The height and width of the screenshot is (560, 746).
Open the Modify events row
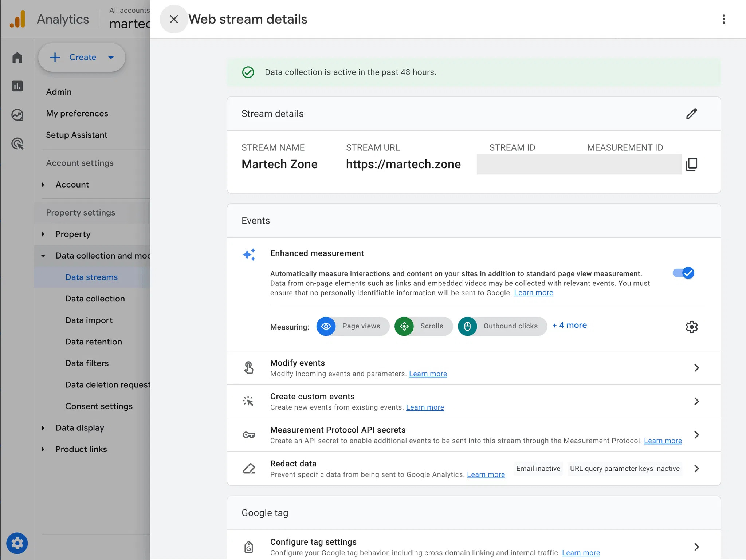(474, 368)
